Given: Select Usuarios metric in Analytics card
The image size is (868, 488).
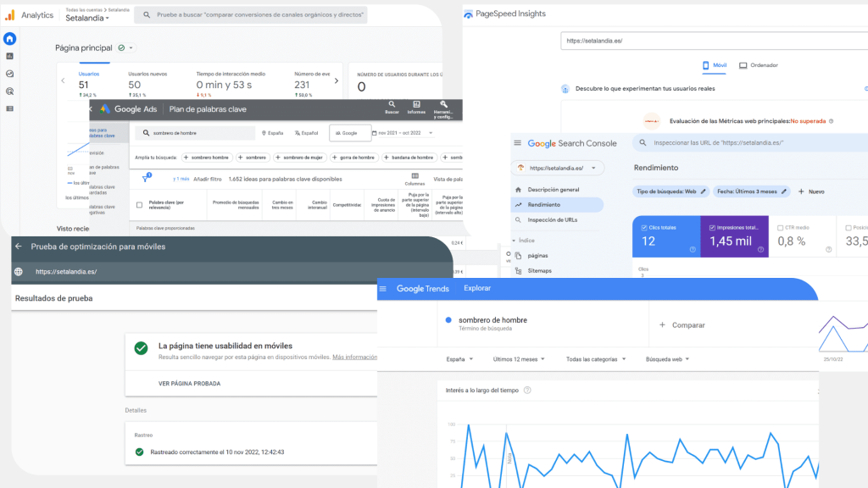Looking at the screenshot, I should pos(88,84).
